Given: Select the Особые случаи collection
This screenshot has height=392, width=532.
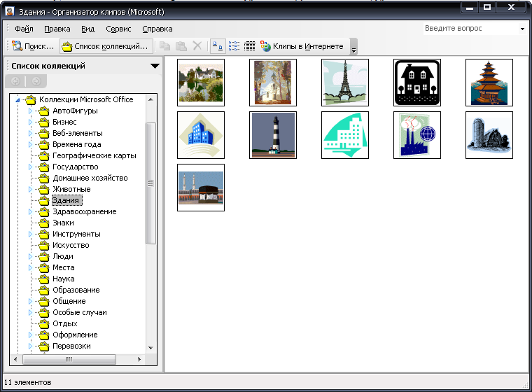Looking at the screenshot, I should pos(79,312).
